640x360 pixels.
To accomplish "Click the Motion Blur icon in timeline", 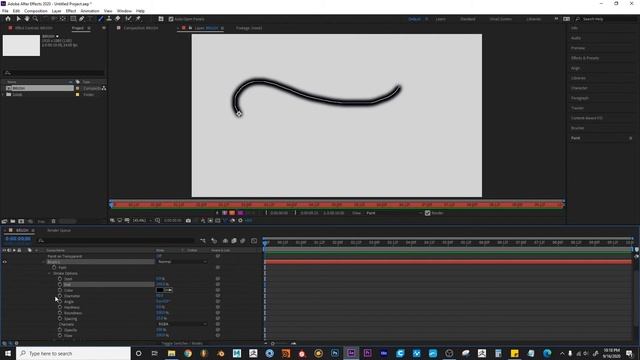I will click(x=243, y=241).
